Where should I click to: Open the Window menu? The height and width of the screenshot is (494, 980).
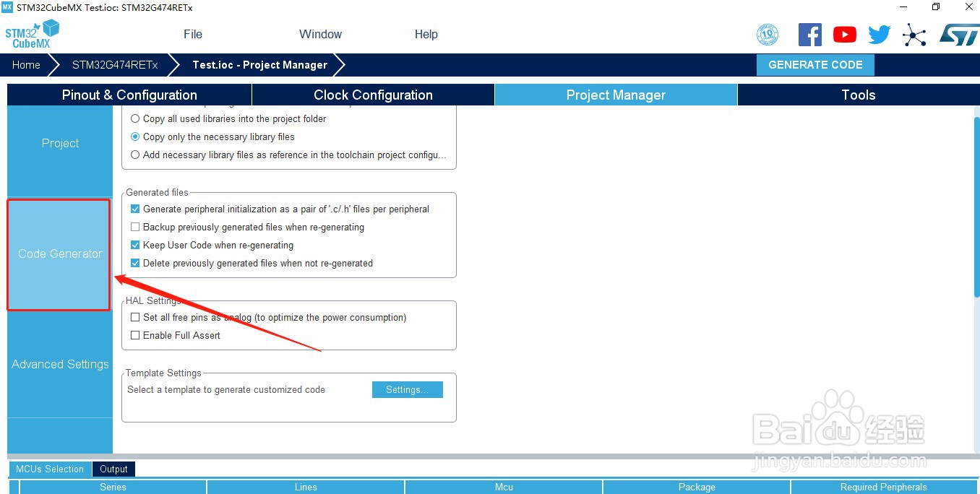(320, 34)
